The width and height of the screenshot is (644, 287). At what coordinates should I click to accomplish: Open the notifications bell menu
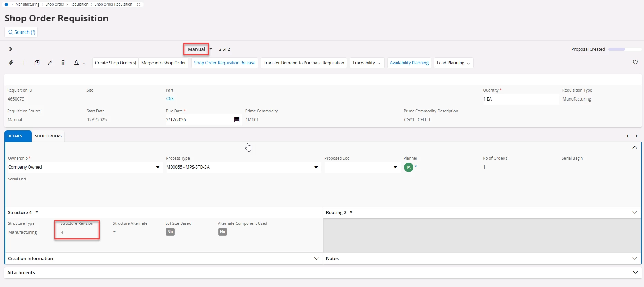[x=80, y=63]
